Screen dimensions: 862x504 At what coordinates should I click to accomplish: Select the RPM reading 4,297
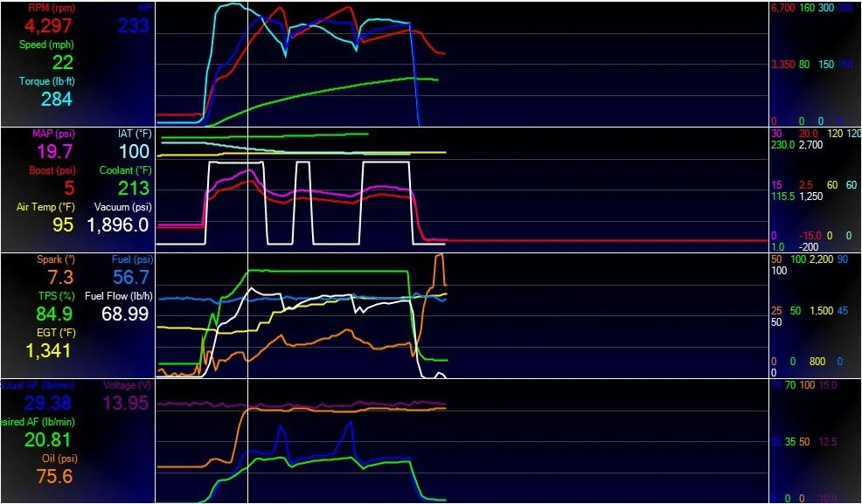pyautogui.click(x=48, y=26)
